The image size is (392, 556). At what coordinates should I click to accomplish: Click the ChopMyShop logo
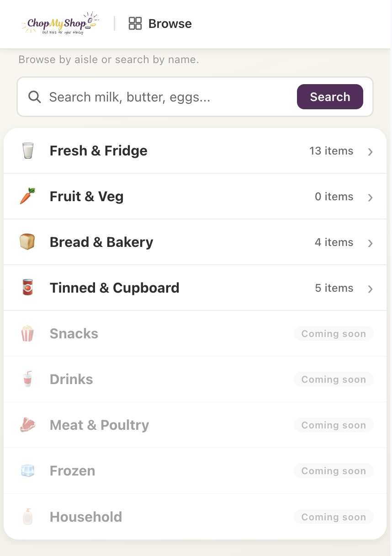pos(59,23)
